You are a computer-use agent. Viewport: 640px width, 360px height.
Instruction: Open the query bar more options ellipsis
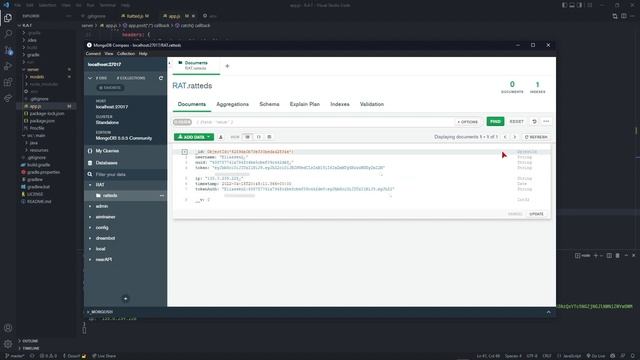tap(546, 122)
